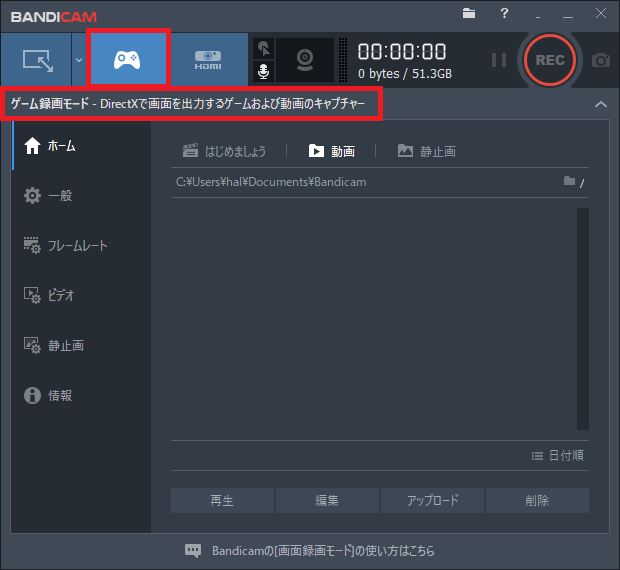
Task: Click the gear icon next to 一般
Action: click(x=32, y=196)
